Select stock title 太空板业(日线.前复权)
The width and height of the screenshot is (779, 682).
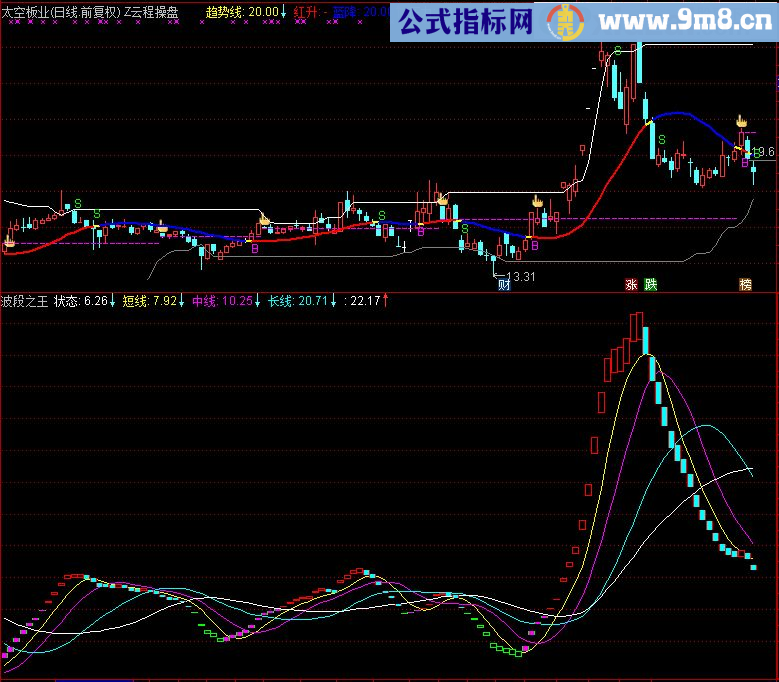point(61,12)
